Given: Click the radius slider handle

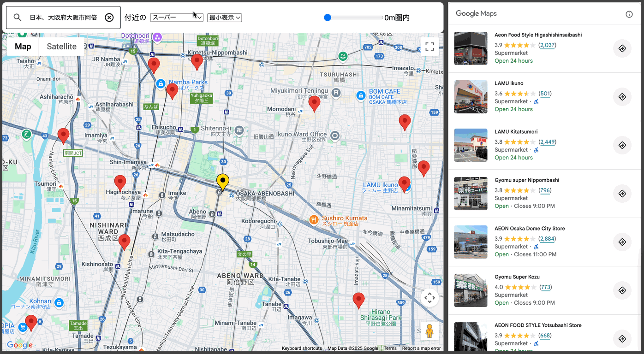Looking at the screenshot, I should tap(328, 18).
